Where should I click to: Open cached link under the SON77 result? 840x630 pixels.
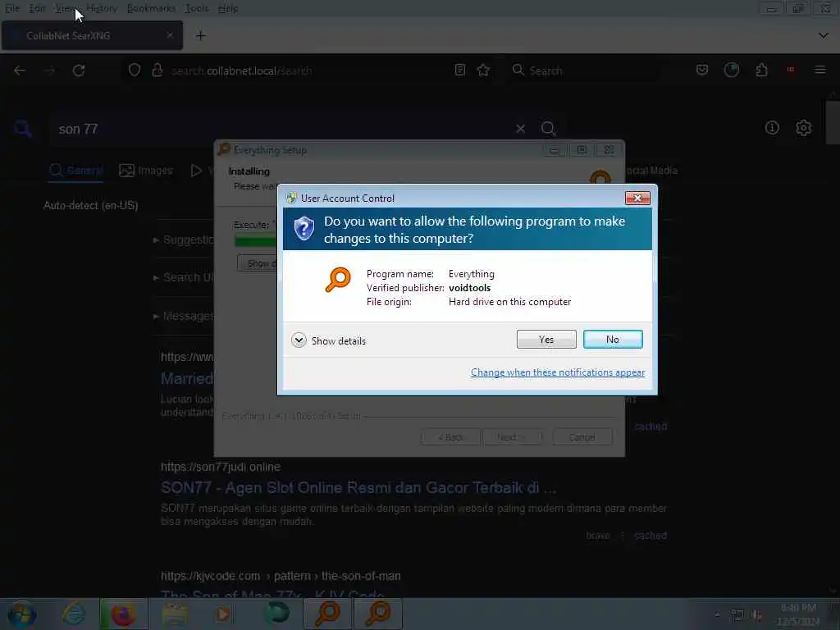pos(651,535)
